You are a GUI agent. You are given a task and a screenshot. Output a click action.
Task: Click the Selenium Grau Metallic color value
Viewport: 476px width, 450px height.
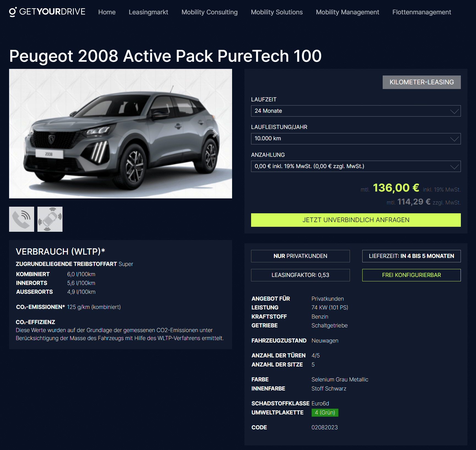point(340,379)
